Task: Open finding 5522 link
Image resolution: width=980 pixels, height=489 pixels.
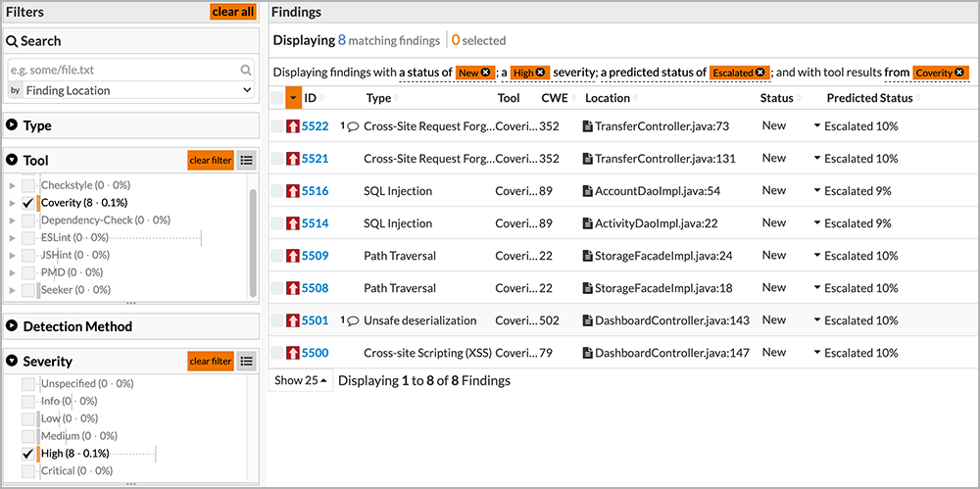Action: (x=315, y=126)
